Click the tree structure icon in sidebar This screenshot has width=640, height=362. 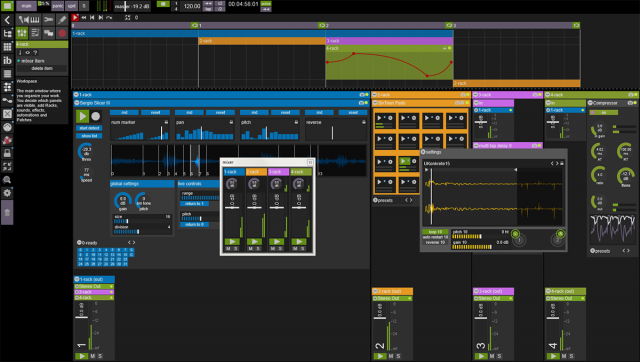pos(7,33)
